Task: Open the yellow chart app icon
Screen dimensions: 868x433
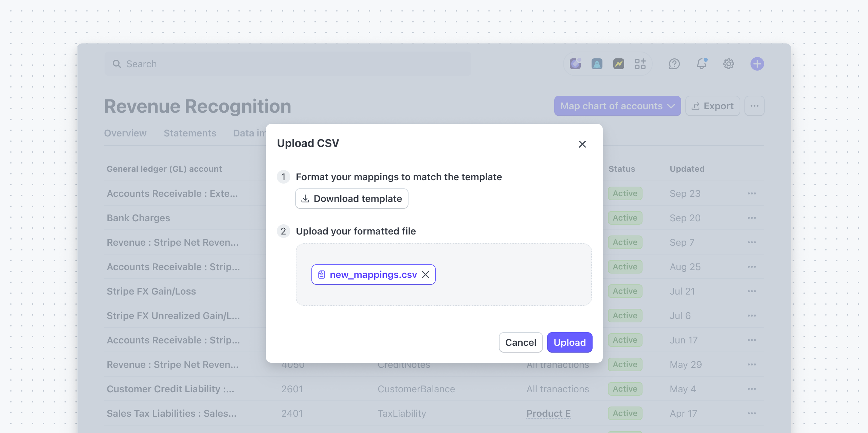Action: [619, 64]
